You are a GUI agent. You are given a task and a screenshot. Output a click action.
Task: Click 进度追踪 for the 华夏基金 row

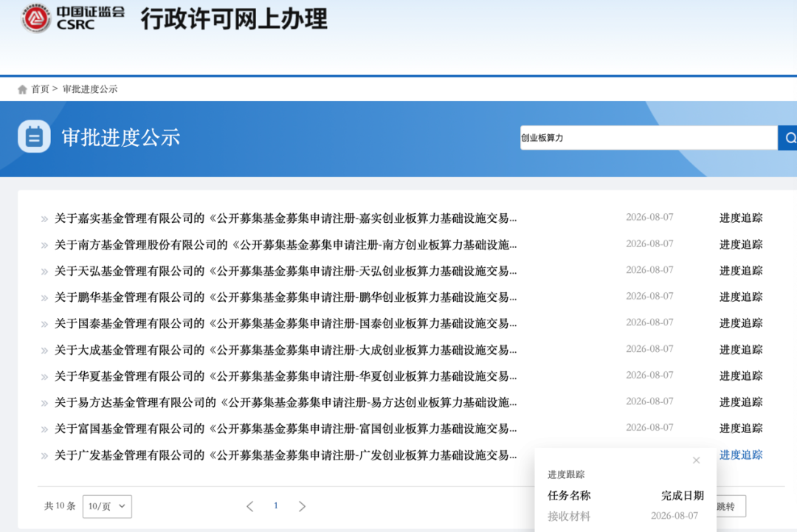tap(741, 376)
